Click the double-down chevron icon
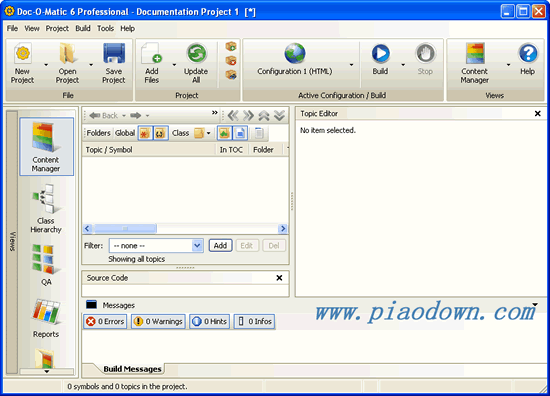Screen dimensions: 550x396 point(280,115)
